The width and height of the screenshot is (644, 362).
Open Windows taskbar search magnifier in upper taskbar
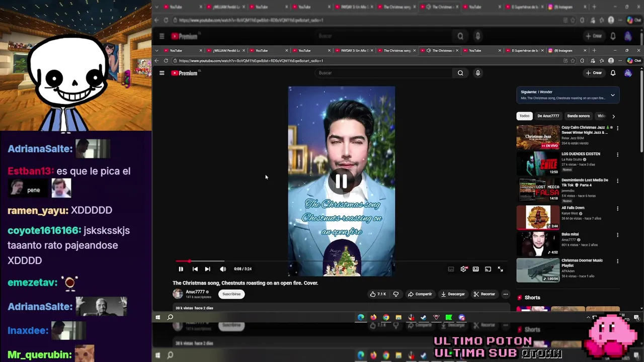point(170,317)
